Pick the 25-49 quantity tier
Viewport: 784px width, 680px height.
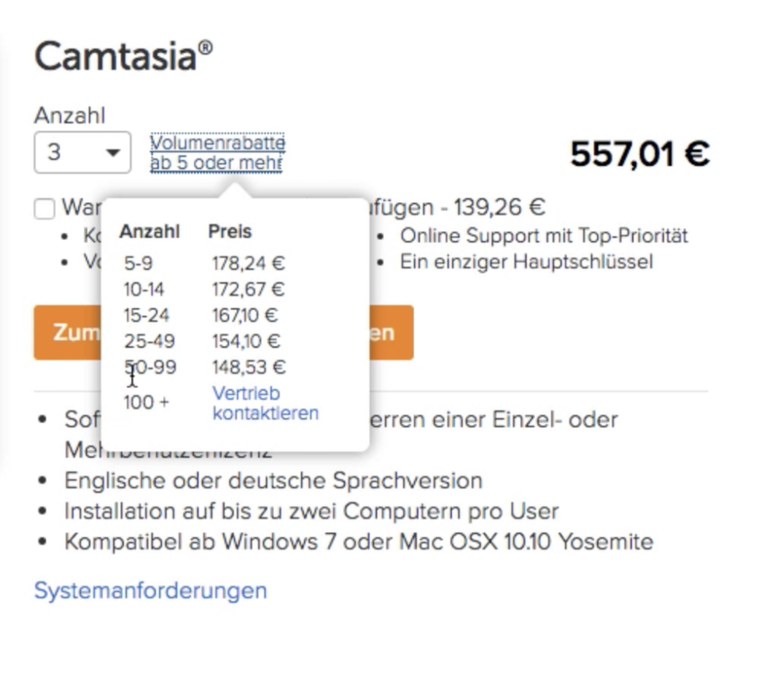[149, 341]
